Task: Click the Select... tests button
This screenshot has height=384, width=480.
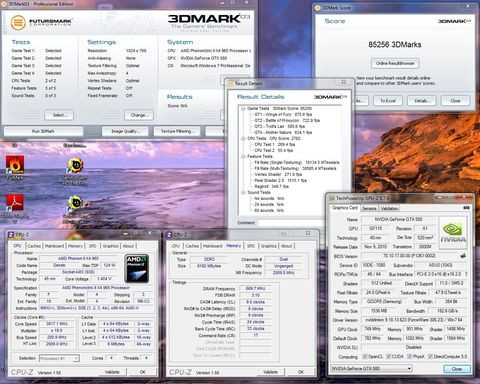Action: (x=59, y=115)
